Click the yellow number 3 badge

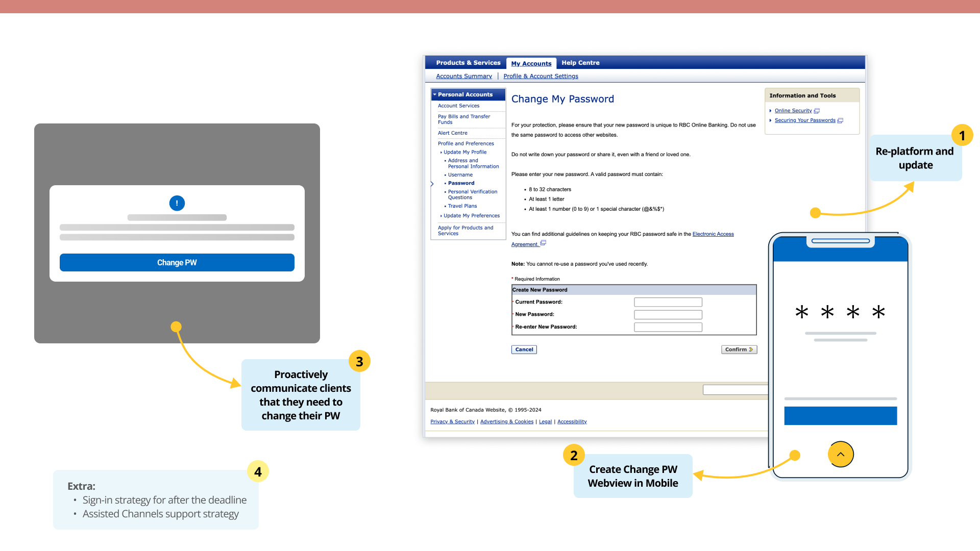[359, 361]
